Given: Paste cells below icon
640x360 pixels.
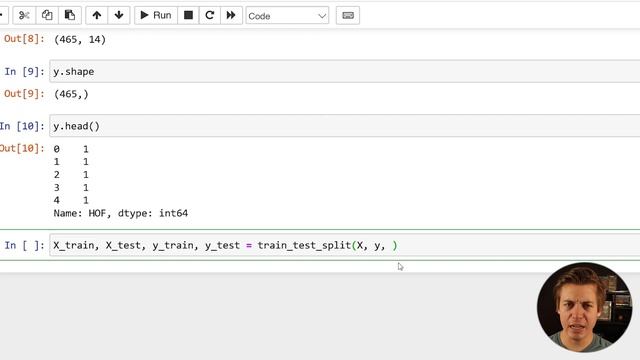Looking at the screenshot, I should [70, 16].
